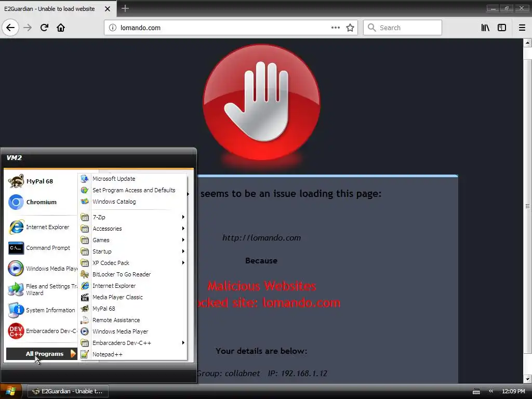This screenshot has width=532, height=399.
Task: Select the E2Guardian - Unable to load website tab
Action: point(58,9)
